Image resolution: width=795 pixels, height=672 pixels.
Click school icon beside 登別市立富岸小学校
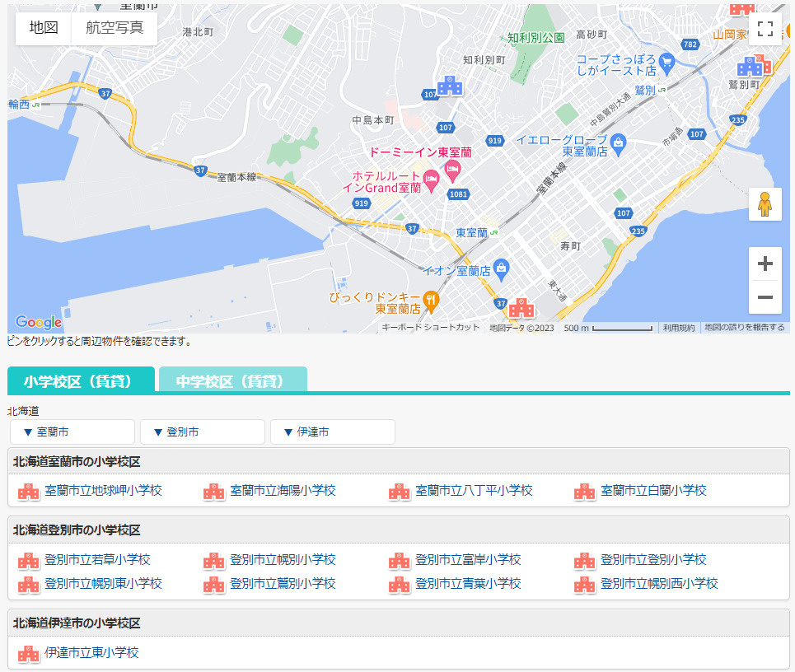(400, 561)
